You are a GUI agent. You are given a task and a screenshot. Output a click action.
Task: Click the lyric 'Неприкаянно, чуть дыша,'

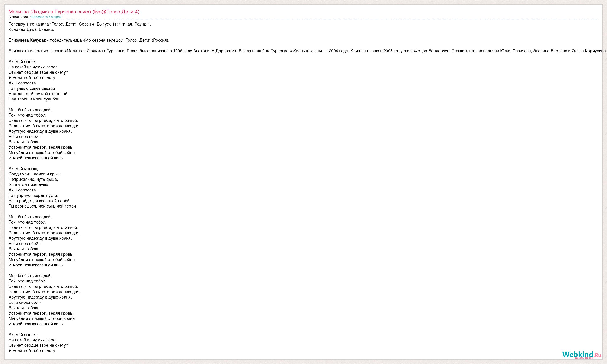coord(33,180)
